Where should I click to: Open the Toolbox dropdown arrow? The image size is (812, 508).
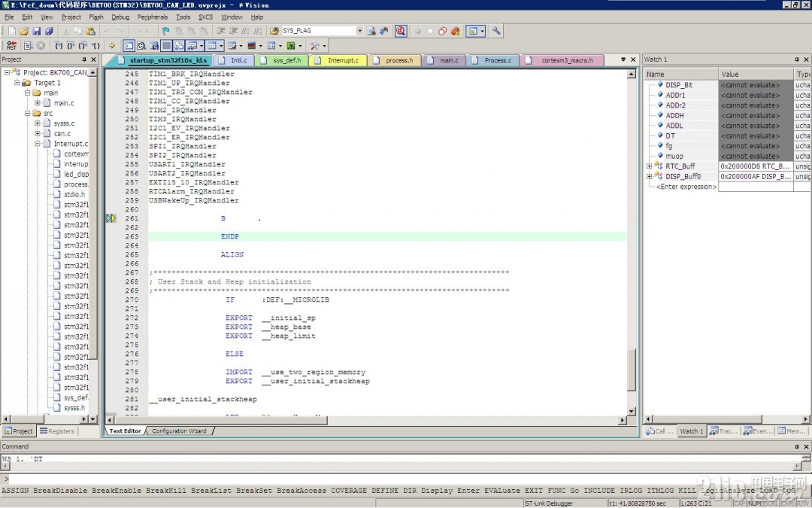coord(324,46)
